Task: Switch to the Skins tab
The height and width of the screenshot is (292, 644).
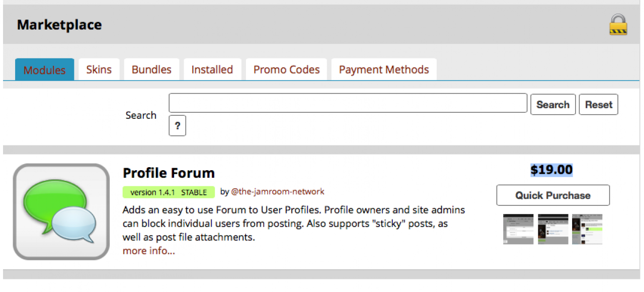Action: click(99, 69)
